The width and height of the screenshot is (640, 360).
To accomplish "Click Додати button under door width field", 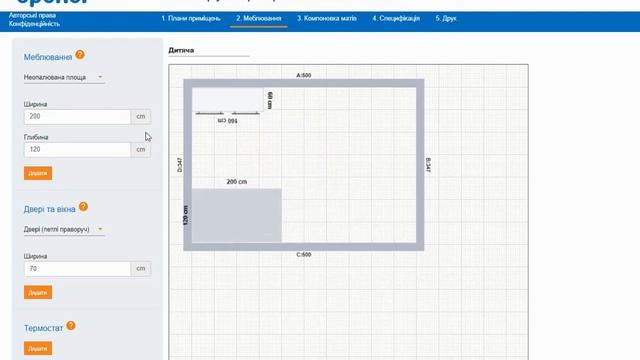I will pos(38,292).
